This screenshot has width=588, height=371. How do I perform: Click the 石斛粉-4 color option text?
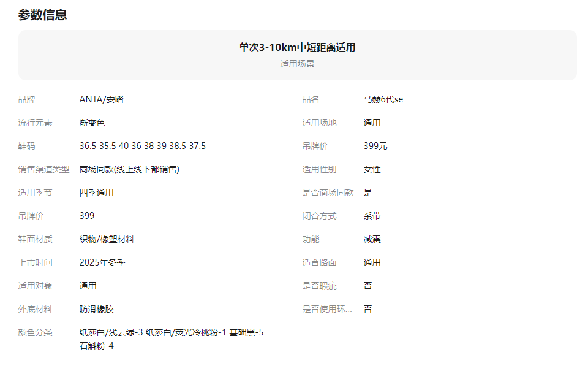96,346
